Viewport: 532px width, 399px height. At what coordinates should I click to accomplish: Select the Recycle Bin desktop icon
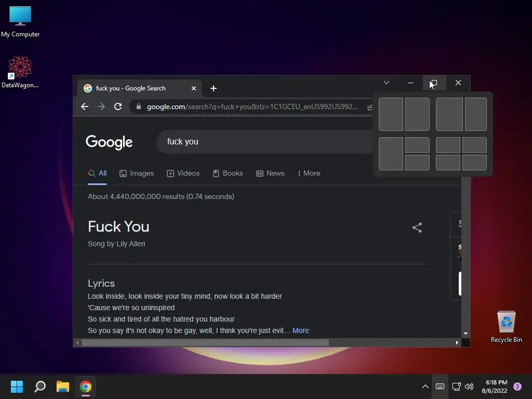coord(506,326)
